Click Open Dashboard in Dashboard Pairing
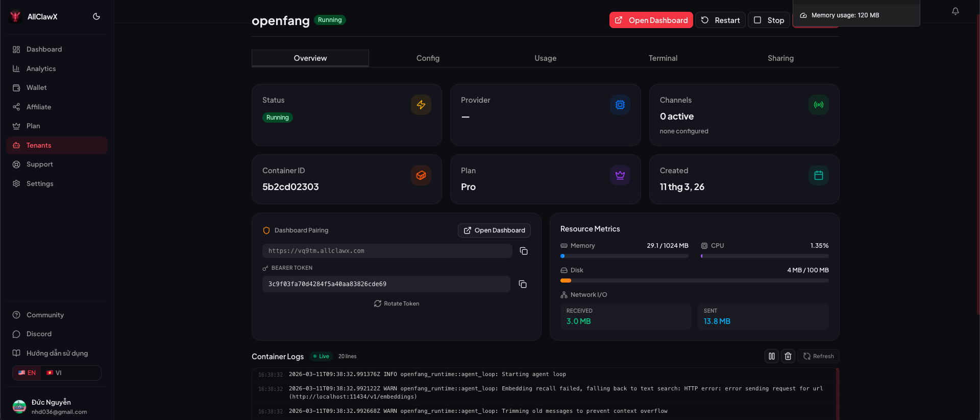 (x=494, y=230)
